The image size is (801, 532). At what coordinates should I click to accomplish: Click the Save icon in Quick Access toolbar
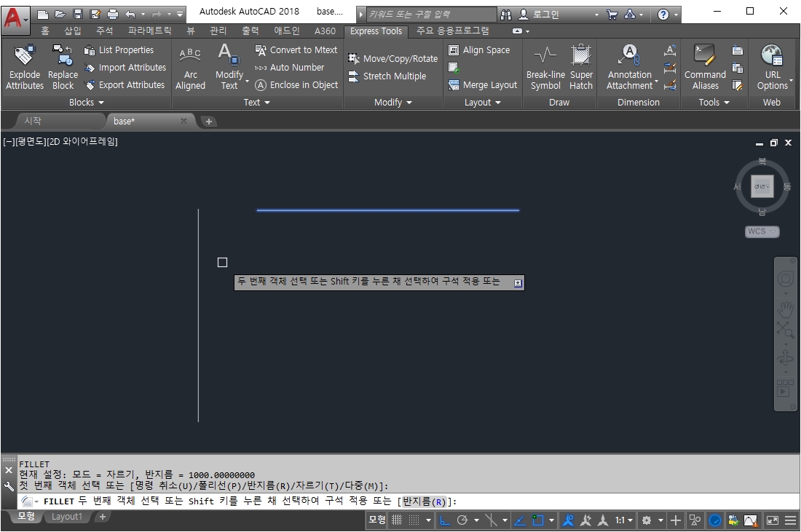[78, 15]
